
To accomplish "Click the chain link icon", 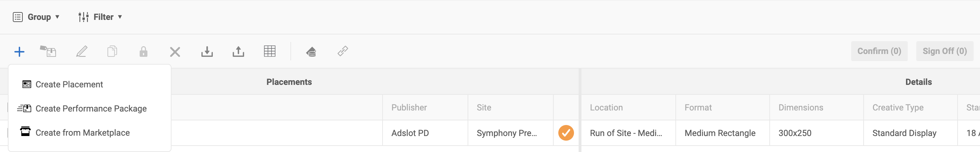I will point(343,51).
